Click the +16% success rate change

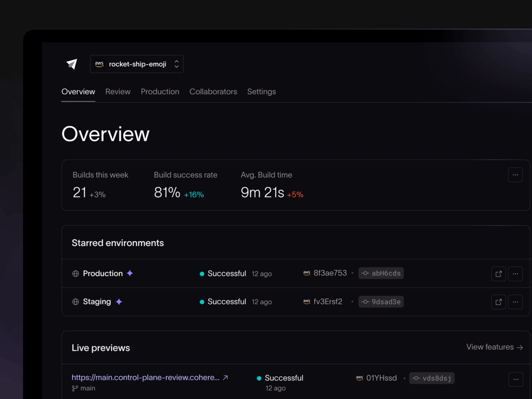click(x=194, y=195)
